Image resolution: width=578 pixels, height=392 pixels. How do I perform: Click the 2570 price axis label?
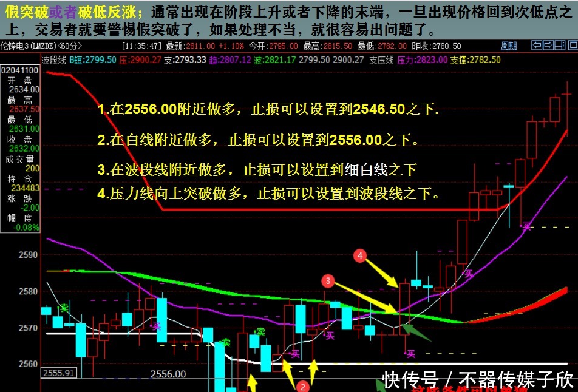coord(29,328)
